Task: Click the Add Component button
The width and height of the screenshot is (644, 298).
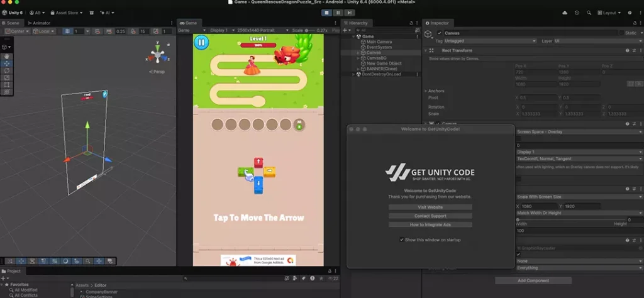Action: 533,281
